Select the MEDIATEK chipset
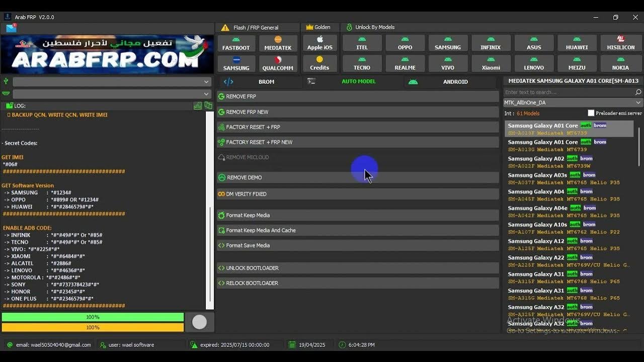 (278, 43)
